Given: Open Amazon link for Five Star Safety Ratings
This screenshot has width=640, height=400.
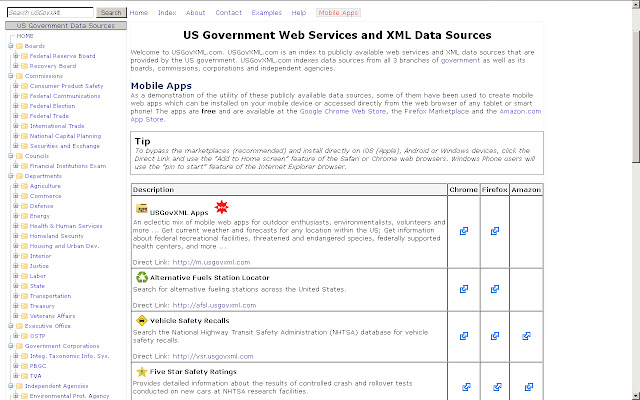Looking at the screenshot, I should (529, 387).
